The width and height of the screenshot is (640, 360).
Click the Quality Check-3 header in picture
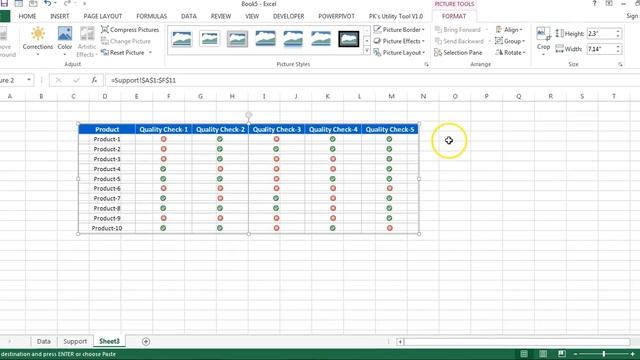click(x=276, y=129)
